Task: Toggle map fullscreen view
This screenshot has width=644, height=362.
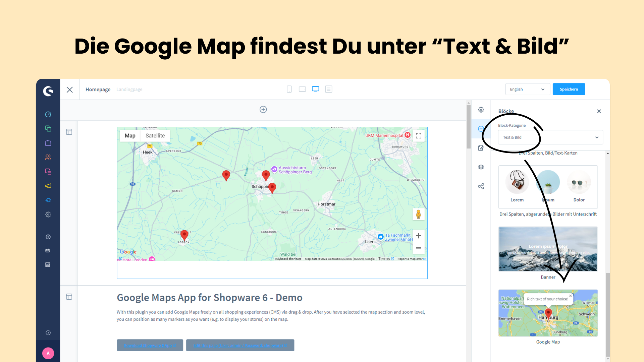Action: (418, 136)
